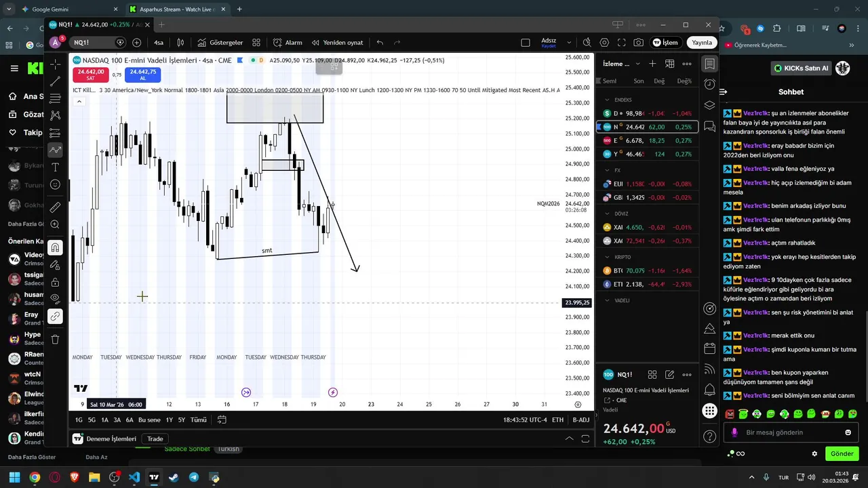The image size is (868, 488).
Task: Select the patterns drawing tool
Action: (56, 115)
